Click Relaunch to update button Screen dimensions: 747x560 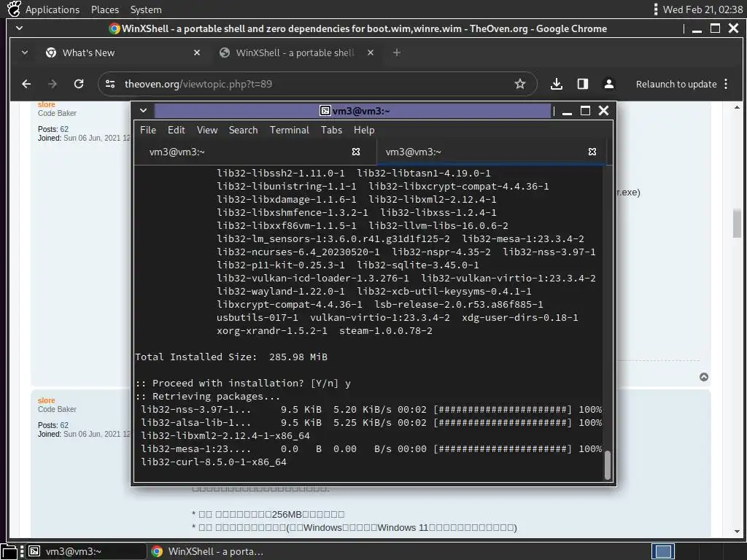(676, 85)
